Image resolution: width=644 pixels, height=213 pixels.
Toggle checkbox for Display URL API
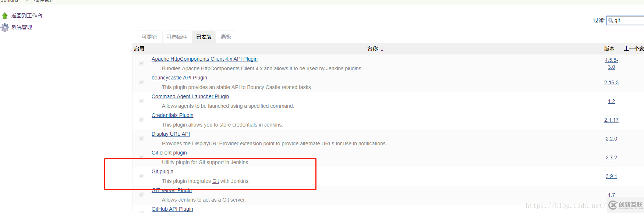click(x=141, y=138)
